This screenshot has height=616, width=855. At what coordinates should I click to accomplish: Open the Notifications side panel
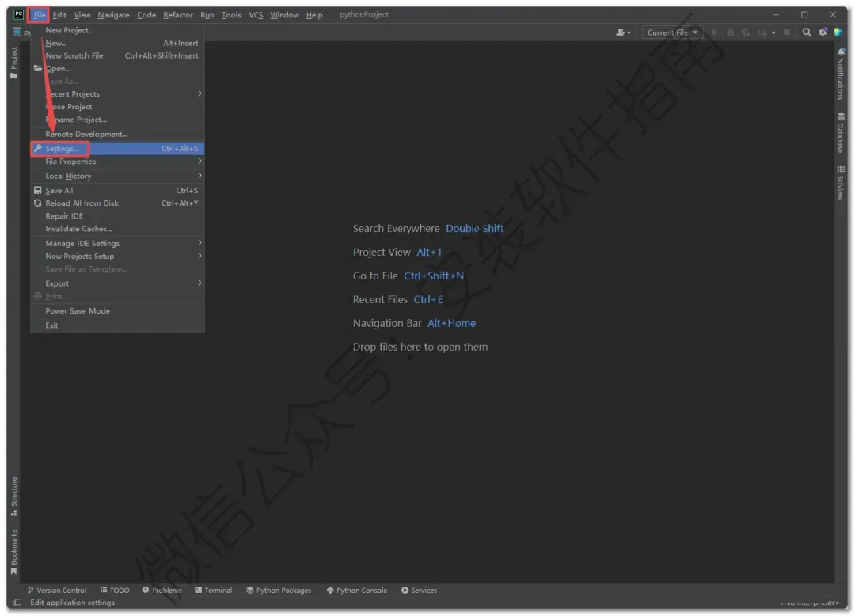click(841, 74)
